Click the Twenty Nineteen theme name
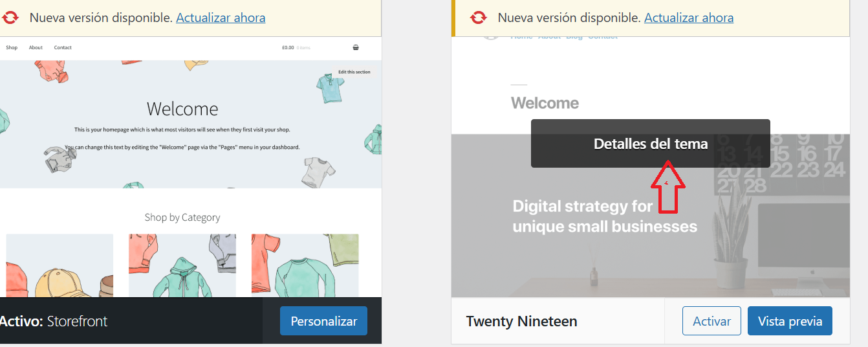The image size is (868, 347). point(521,321)
